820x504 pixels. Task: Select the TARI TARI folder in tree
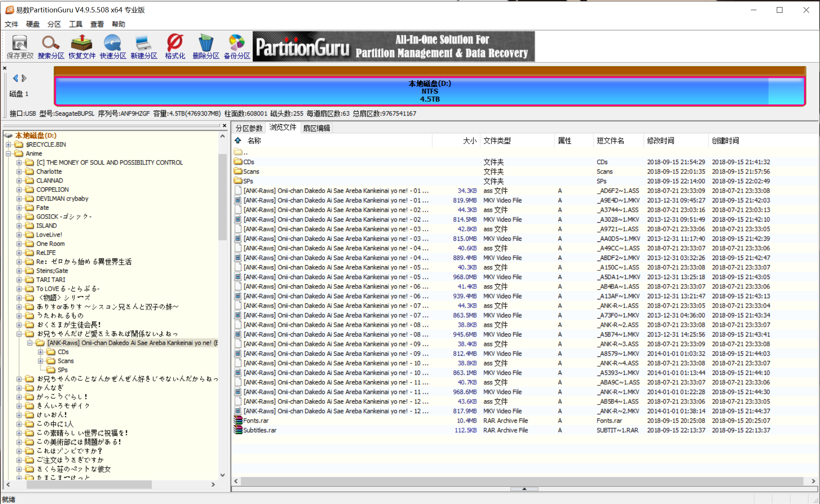pyautogui.click(x=51, y=280)
